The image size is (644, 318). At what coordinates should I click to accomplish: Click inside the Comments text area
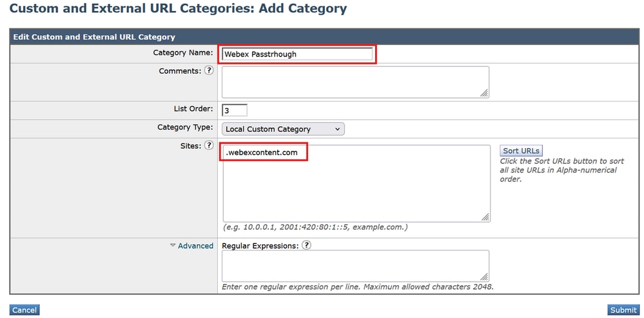355,82
